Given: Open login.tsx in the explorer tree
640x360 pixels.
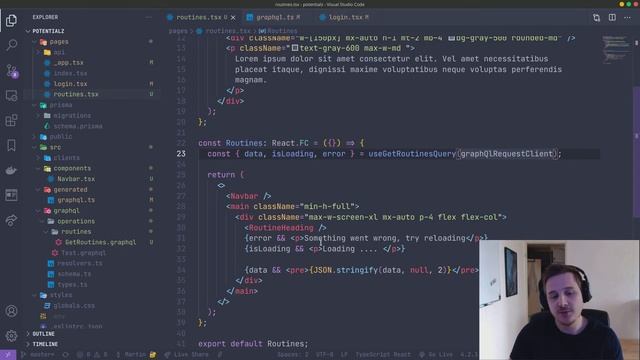Looking at the screenshot, I should [70, 84].
